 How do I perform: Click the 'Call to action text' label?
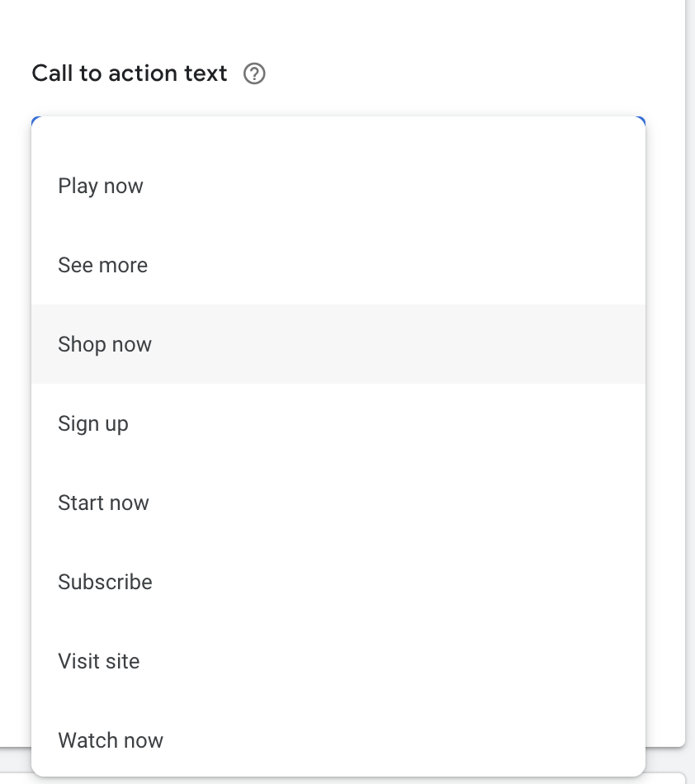[130, 73]
